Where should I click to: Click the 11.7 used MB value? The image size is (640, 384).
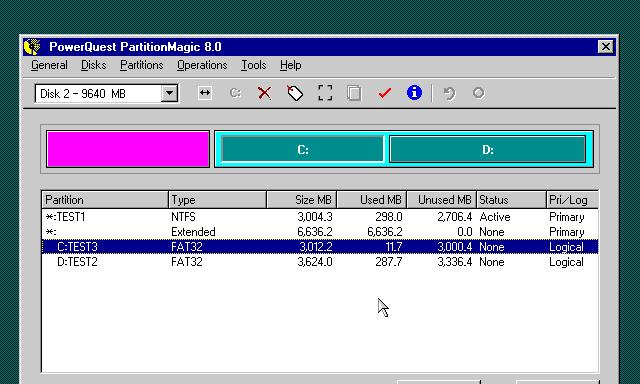pos(393,247)
